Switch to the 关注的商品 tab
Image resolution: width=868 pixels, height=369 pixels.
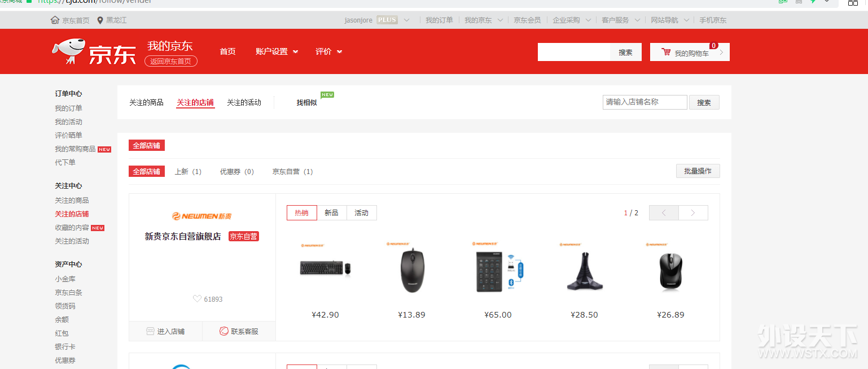click(x=146, y=102)
